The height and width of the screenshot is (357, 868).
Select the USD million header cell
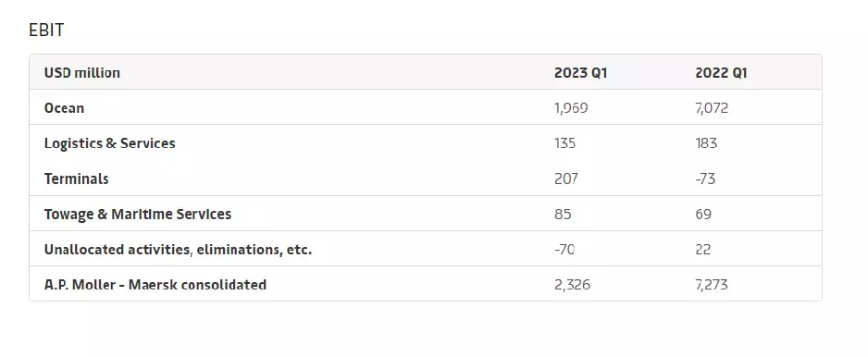[x=82, y=73]
